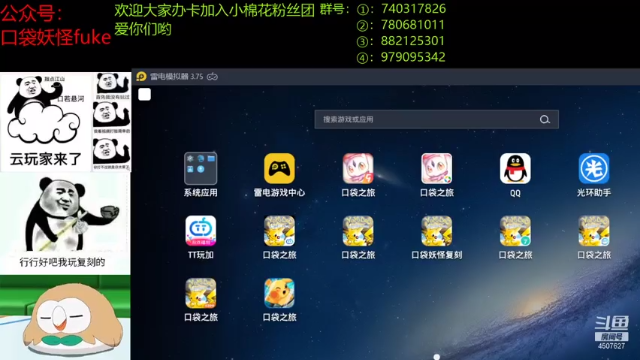Click group number 979095342

[x=413, y=57]
